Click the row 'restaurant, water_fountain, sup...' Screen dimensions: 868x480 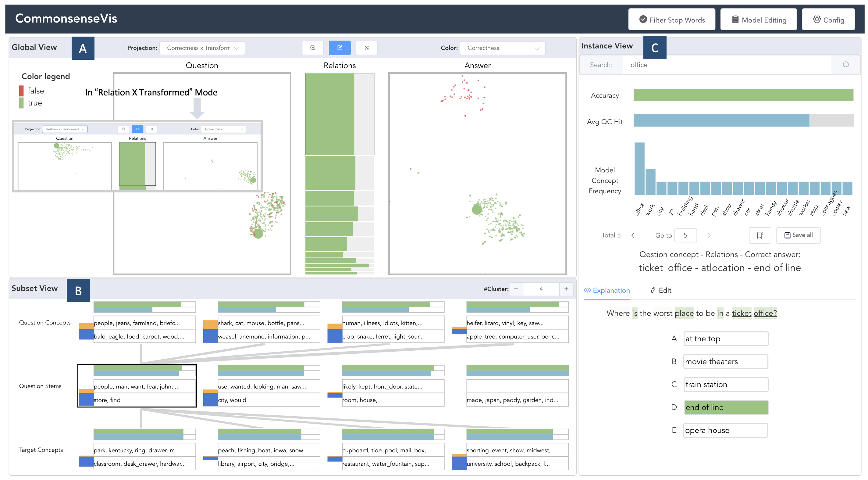pos(393,464)
